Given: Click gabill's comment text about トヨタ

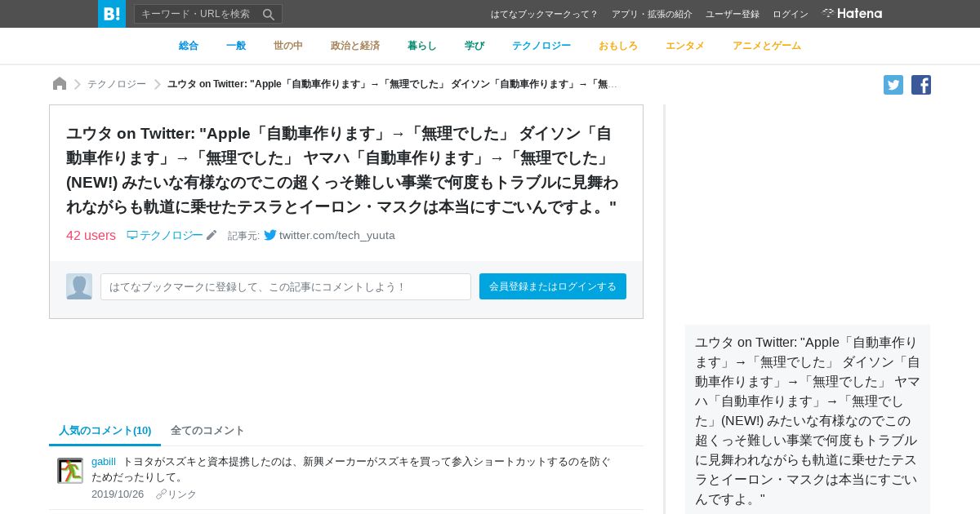Looking at the screenshot, I should [x=351, y=469].
